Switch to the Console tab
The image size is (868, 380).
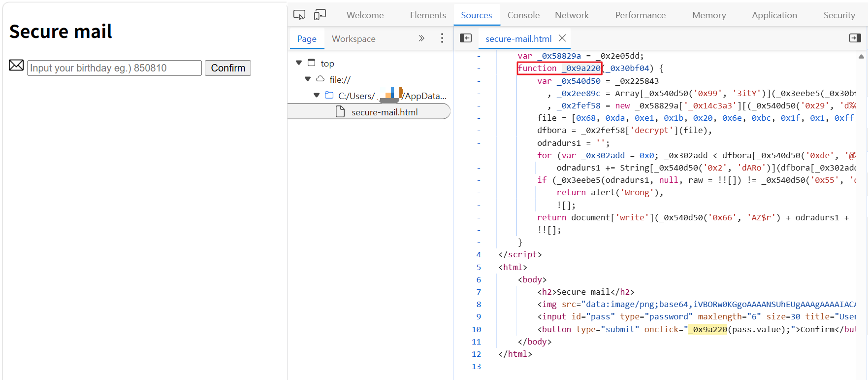(x=523, y=15)
